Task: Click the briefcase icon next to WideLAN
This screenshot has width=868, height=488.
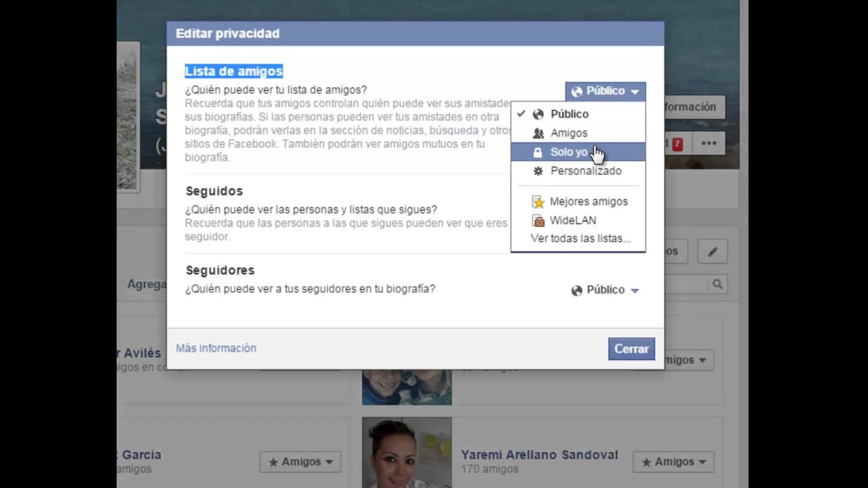Action: [x=538, y=220]
